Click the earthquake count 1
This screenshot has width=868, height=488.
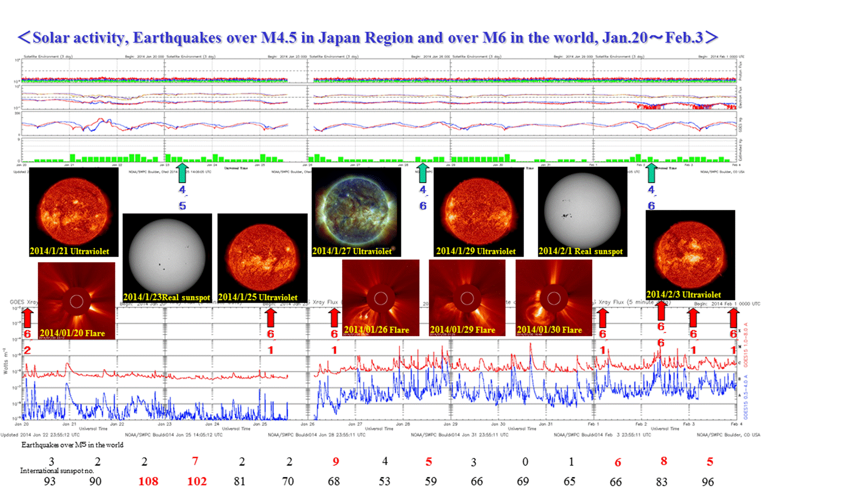click(x=571, y=462)
